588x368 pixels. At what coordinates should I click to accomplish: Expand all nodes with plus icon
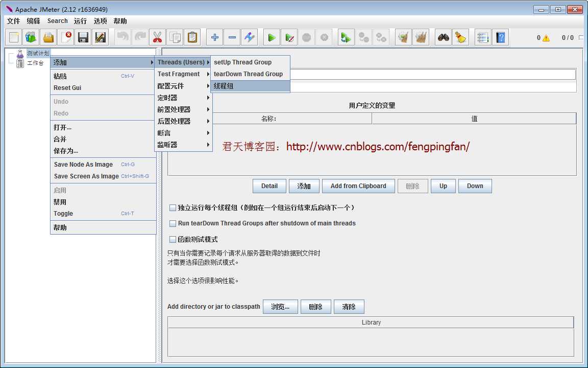coord(215,37)
